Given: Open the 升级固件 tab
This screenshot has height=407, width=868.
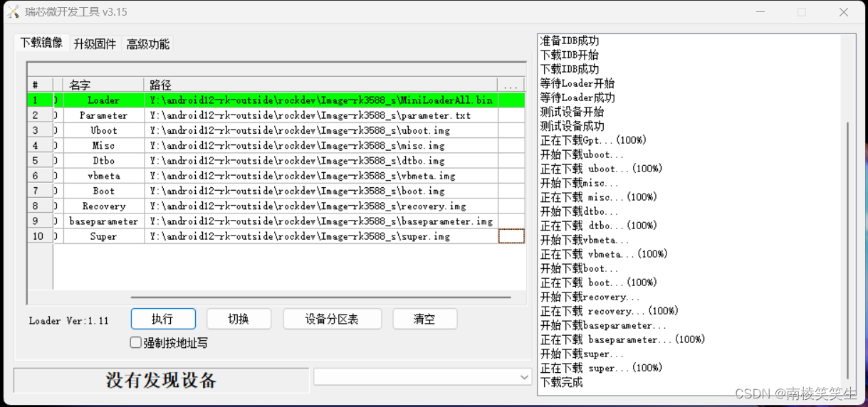Looking at the screenshot, I should point(95,44).
